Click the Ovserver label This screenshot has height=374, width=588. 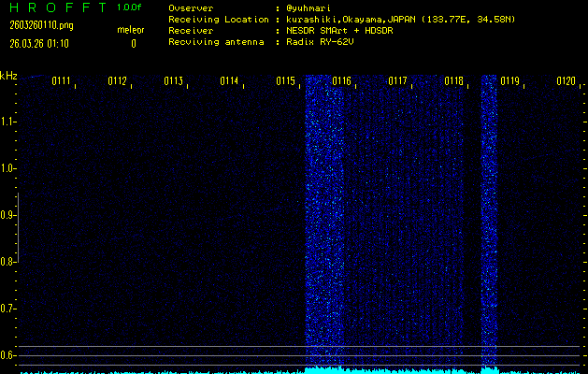[x=191, y=7]
